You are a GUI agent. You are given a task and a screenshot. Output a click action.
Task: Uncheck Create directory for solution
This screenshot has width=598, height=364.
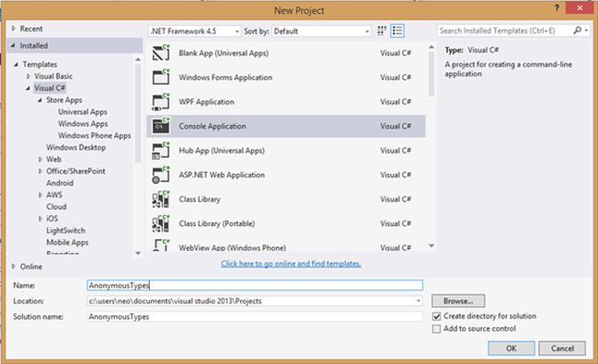pyautogui.click(x=437, y=316)
